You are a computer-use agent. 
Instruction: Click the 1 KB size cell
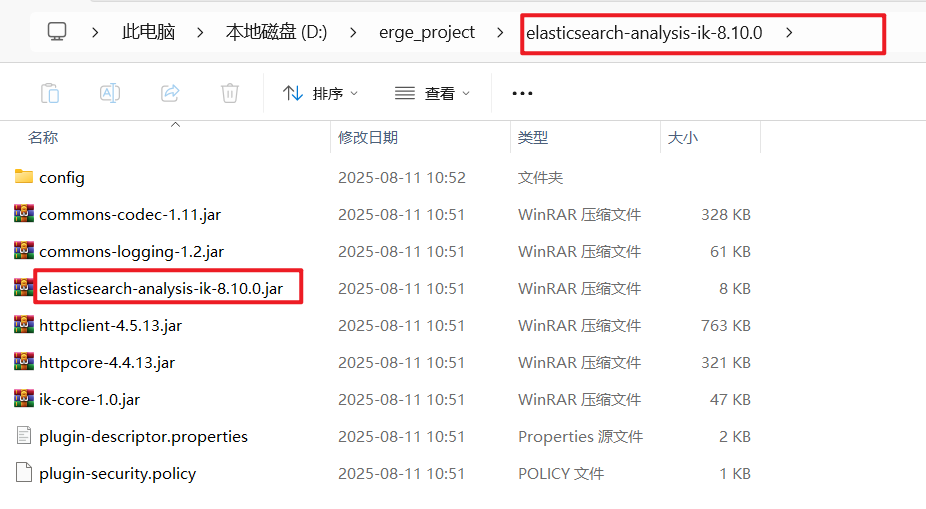coord(735,474)
